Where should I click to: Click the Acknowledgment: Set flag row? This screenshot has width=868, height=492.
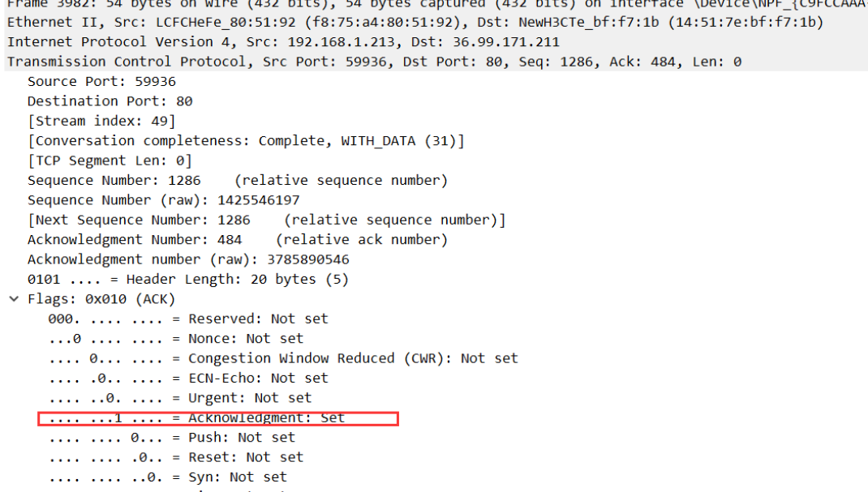coord(196,418)
